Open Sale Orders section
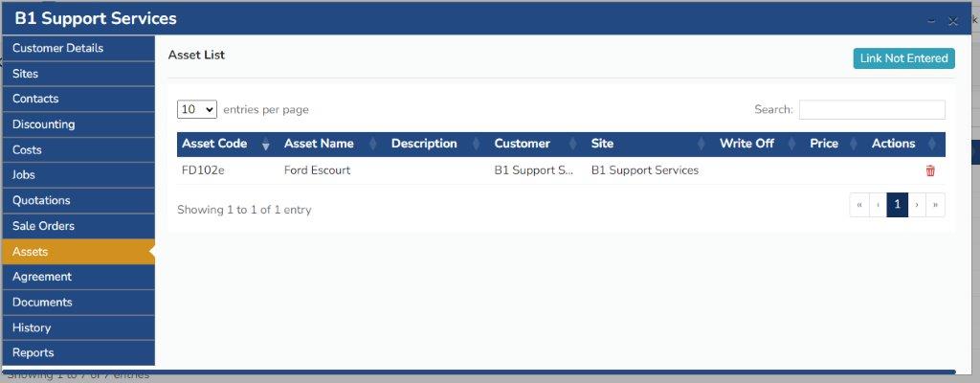Image resolution: width=980 pixels, height=383 pixels. point(78,226)
